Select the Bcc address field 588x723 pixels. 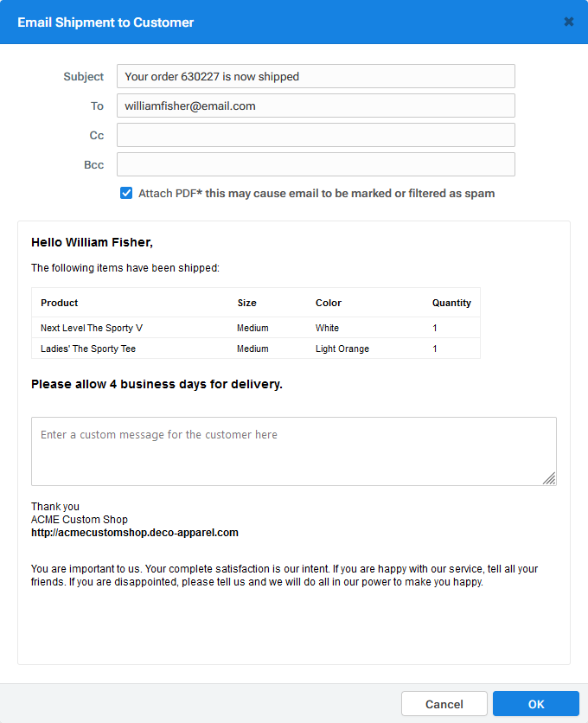pos(315,164)
